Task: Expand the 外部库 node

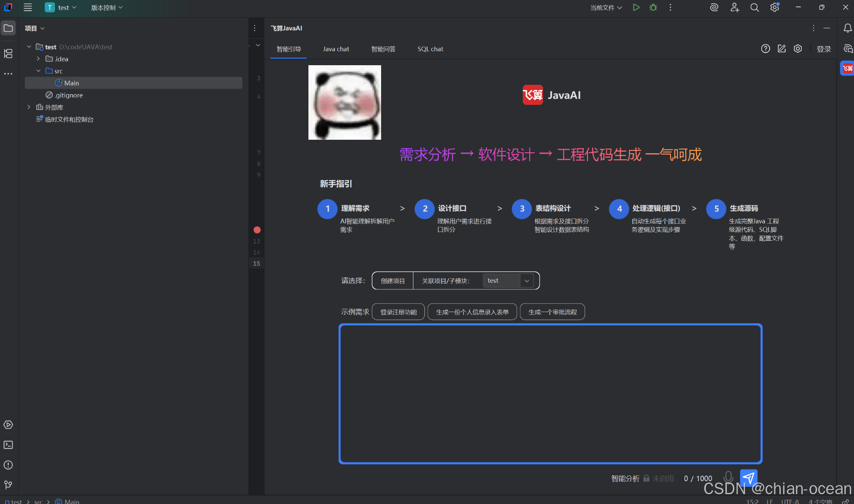Action: (x=29, y=107)
